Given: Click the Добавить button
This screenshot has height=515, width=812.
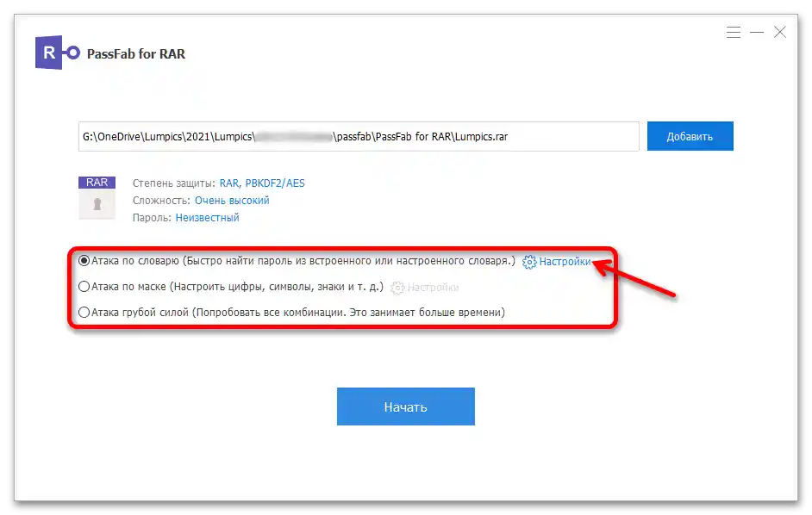Looking at the screenshot, I should pyautogui.click(x=690, y=136).
